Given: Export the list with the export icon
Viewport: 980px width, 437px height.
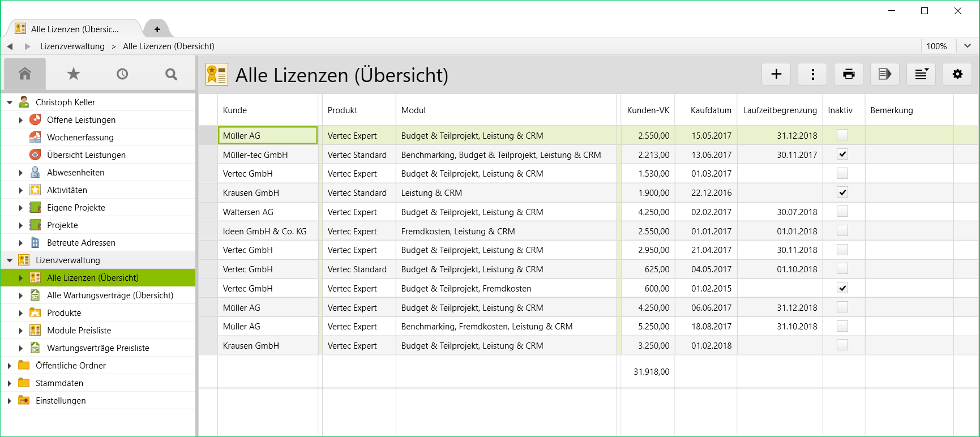Looking at the screenshot, I should (885, 74).
